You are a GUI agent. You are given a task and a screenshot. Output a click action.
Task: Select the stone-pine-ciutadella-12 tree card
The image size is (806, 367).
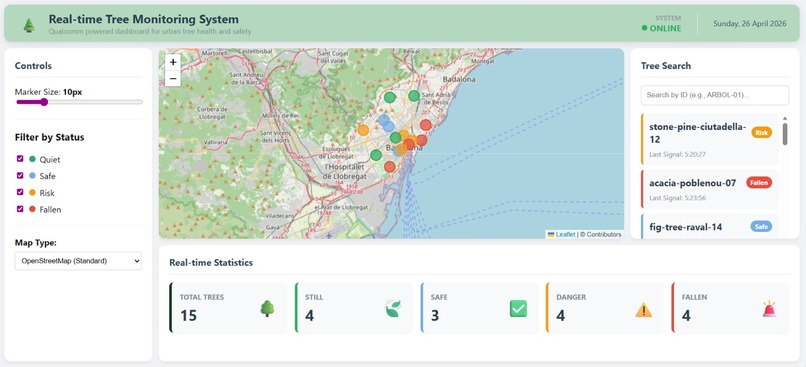click(710, 139)
